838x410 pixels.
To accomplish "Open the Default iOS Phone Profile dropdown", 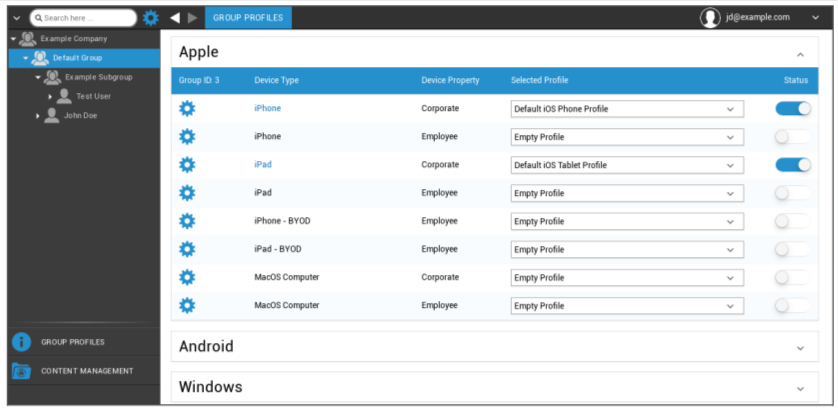I will [x=627, y=109].
